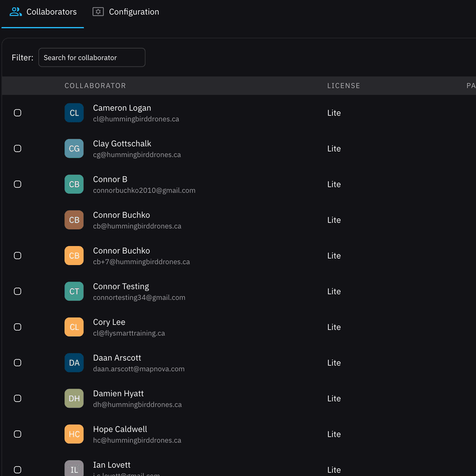The image size is (476, 476).
Task: Click Damien Hyatt's DH avatar icon
Action: click(x=74, y=398)
